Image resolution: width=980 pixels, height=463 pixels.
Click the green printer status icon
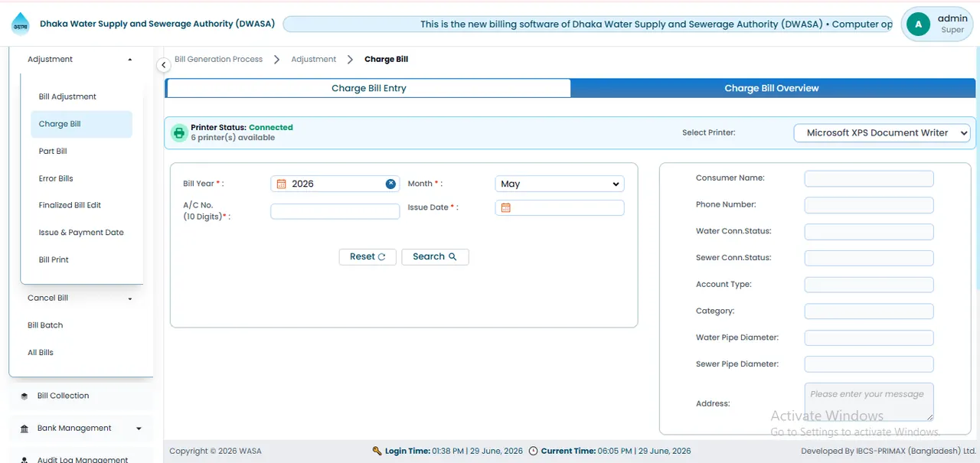pos(179,132)
